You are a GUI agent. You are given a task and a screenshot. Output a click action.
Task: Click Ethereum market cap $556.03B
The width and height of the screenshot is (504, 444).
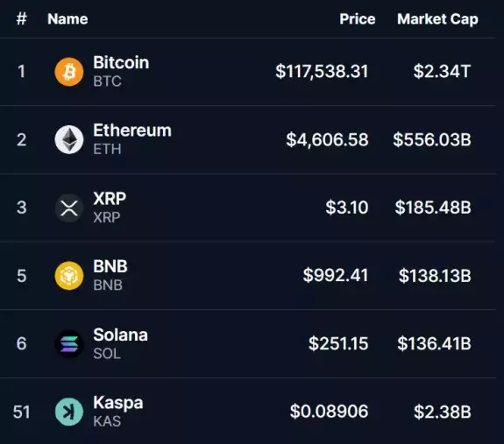432,139
